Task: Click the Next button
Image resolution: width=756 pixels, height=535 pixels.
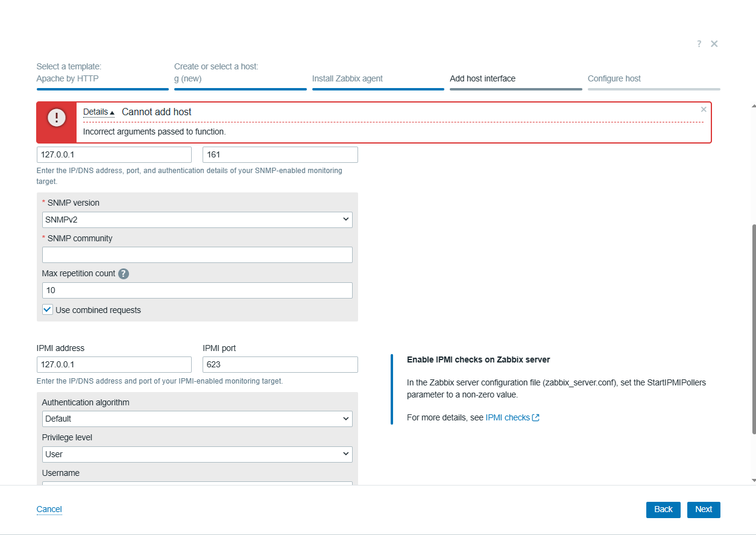Action: pyautogui.click(x=704, y=510)
